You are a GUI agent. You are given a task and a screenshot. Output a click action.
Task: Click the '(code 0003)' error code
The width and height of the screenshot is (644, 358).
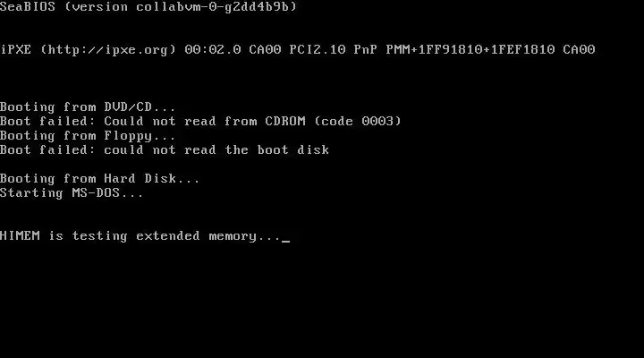pyautogui.click(x=357, y=121)
